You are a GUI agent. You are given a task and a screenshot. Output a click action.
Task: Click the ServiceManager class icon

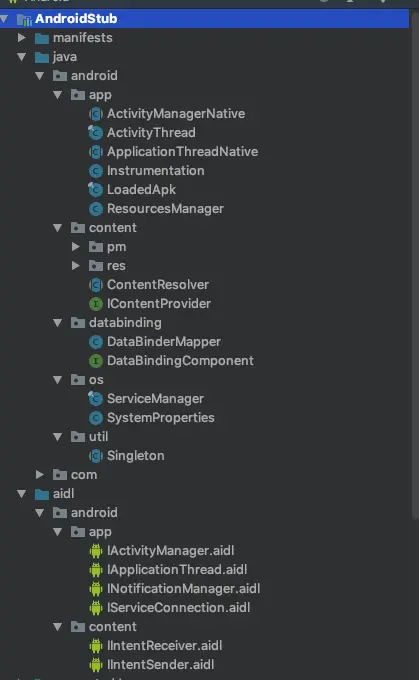click(95, 399)
